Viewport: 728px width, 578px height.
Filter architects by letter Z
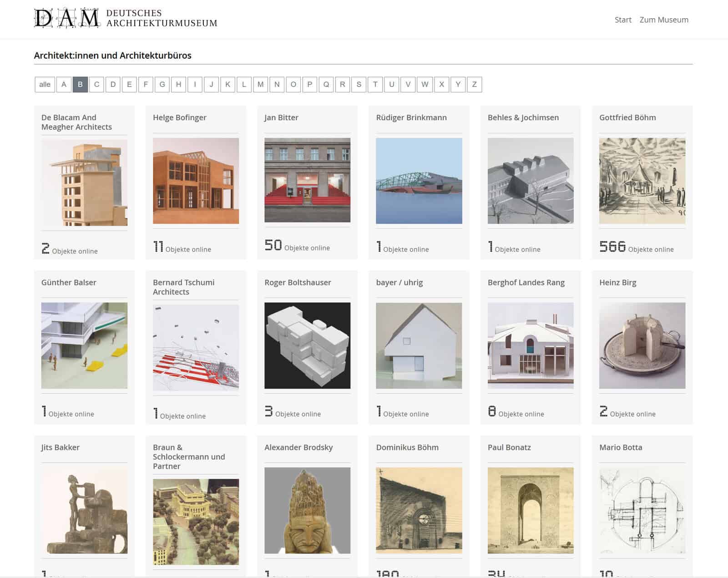coord(474,84)
